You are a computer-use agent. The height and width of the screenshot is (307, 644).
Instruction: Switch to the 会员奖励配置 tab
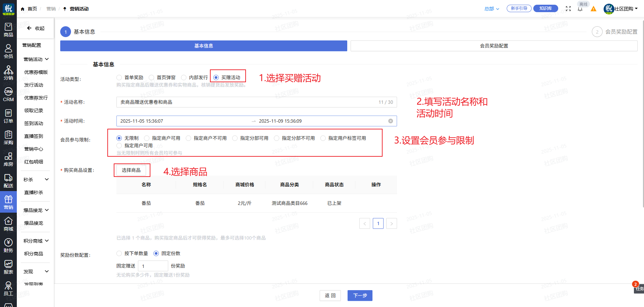click(494, 46)
